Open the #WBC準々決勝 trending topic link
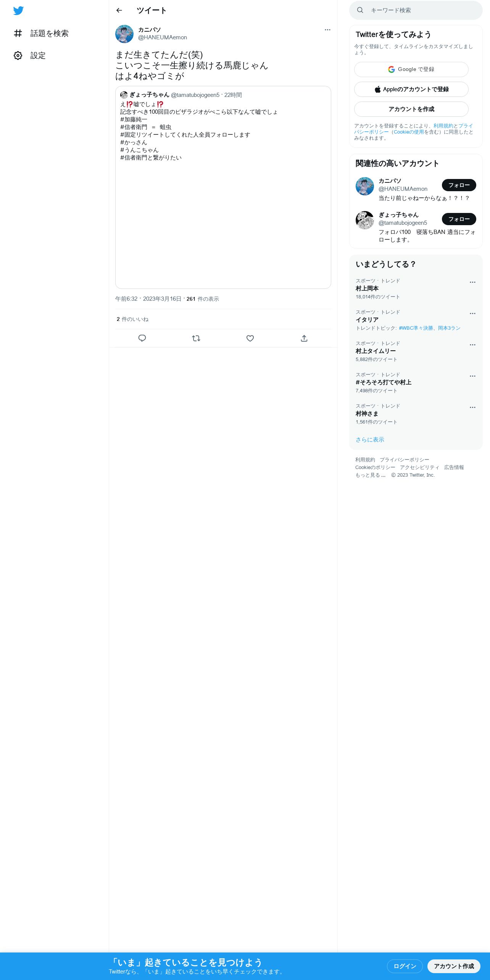 (416, 328)
